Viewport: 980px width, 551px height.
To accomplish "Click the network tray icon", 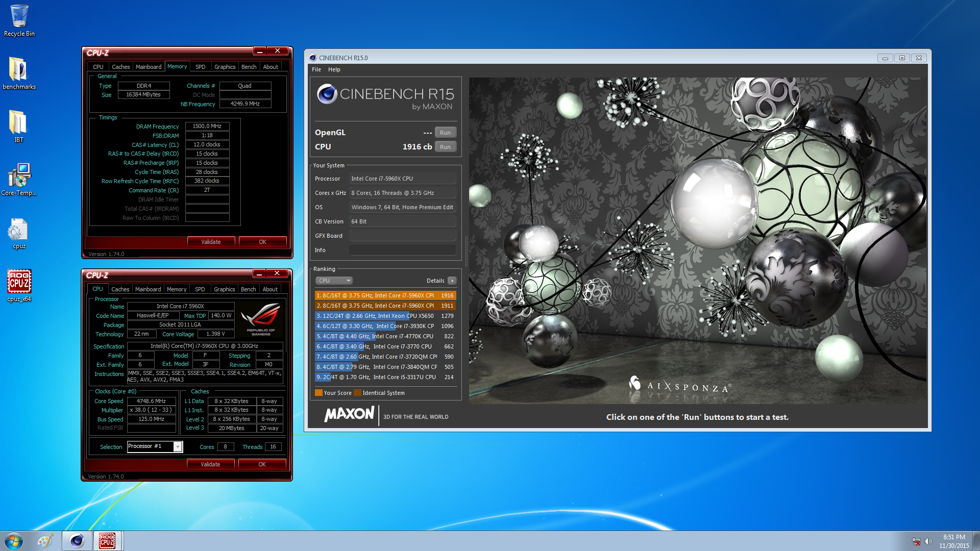I will click(x=916, y=541).
